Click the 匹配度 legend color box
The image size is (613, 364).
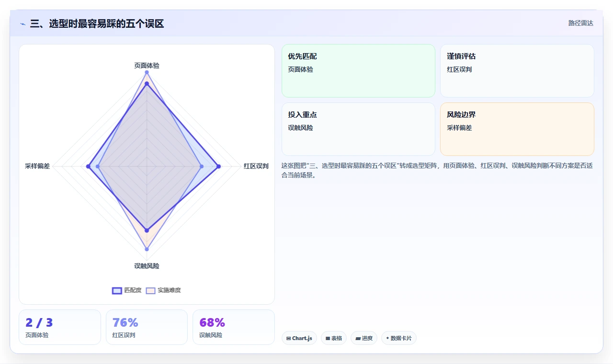(117, 290)
